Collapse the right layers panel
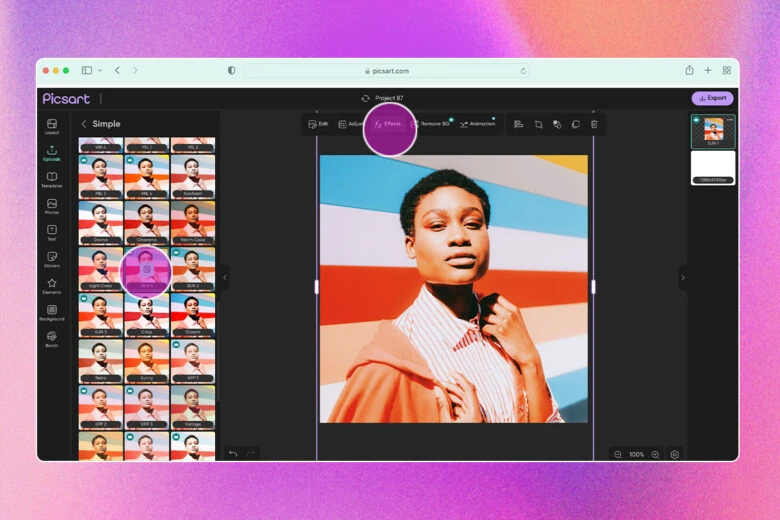 point(683,277)
